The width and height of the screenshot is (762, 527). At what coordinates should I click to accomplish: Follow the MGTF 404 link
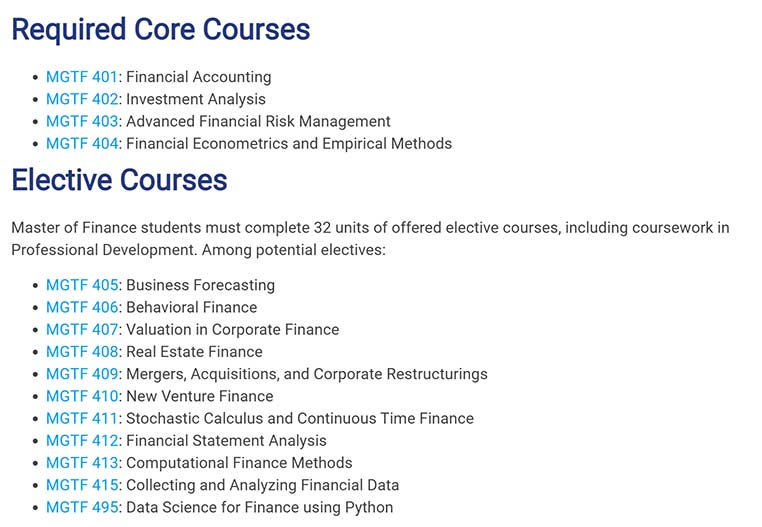(x=82, y=144)
